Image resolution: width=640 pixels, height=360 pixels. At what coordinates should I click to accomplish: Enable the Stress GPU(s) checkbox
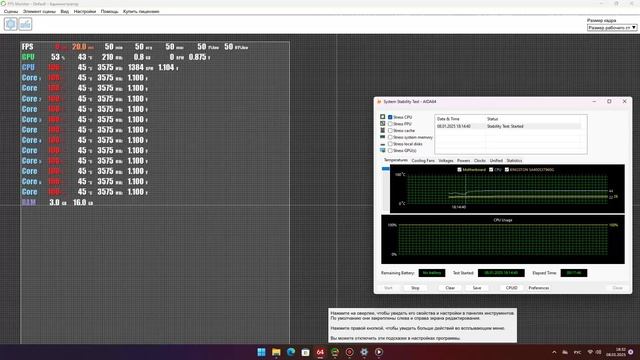click(390, 151)
